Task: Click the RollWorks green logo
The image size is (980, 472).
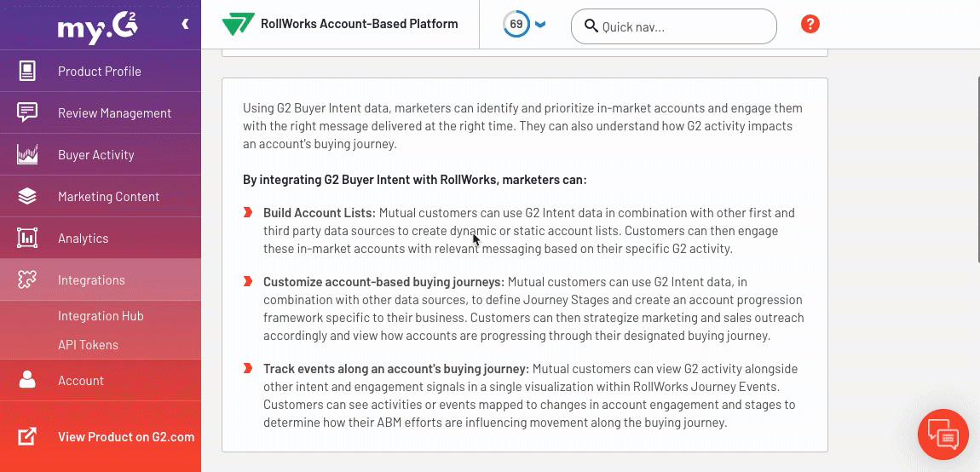Action: pyautogui.click(x=238, y=25)
